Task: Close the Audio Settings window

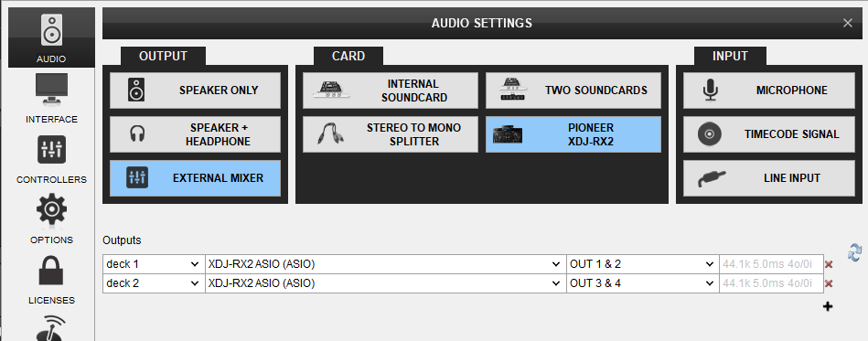Action: tap(848, 23)
